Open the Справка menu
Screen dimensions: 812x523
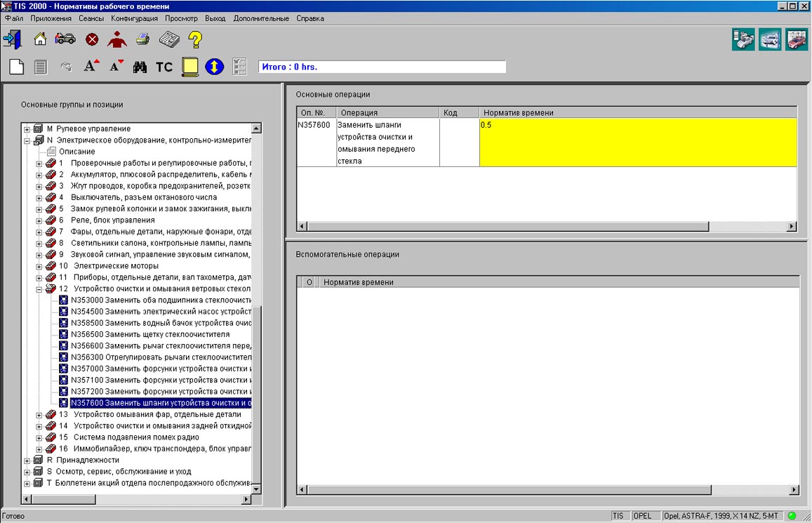[310, 18]
